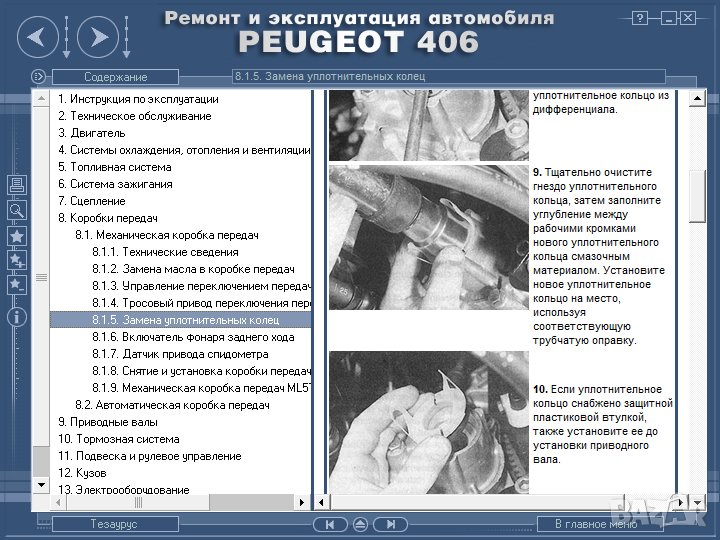This screenshot has height=540, width=720.
Task: Click contents list horizontal scroll right arrow
Action: point(301,501)
